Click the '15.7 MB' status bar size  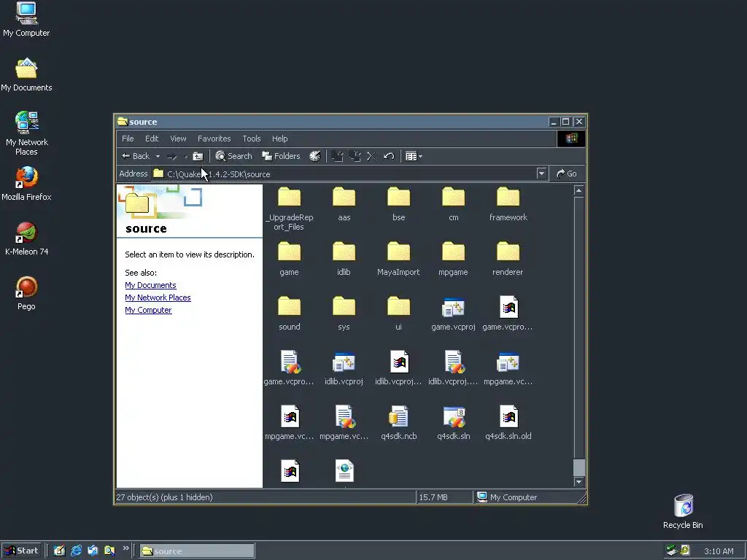[433, 497]
